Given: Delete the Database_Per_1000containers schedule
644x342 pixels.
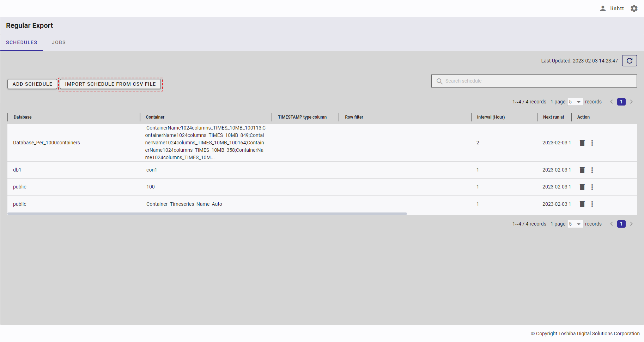Looking at the screenshot, I should point(582,143).
